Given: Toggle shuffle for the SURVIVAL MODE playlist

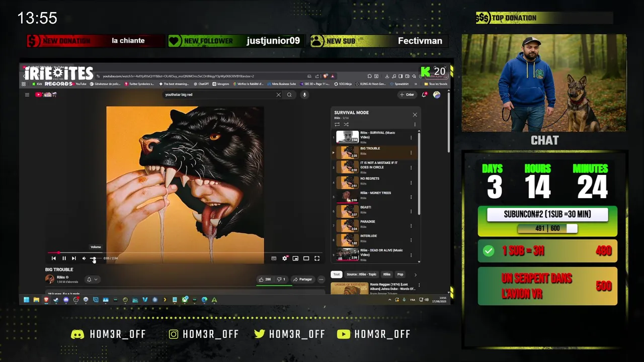Looking at the screenshot, I should point(346,124).
